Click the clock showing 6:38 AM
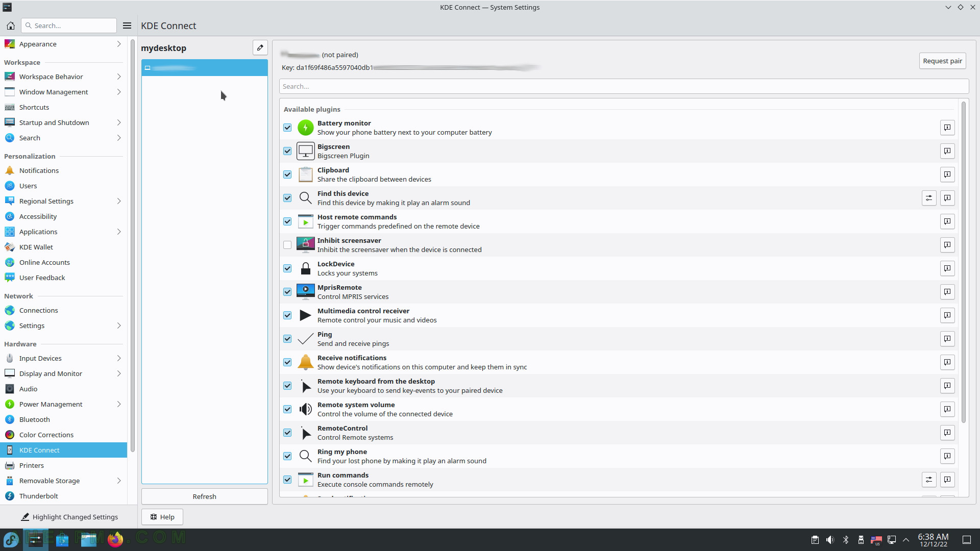This screenshot has height=551, width=980. [933, 540]
